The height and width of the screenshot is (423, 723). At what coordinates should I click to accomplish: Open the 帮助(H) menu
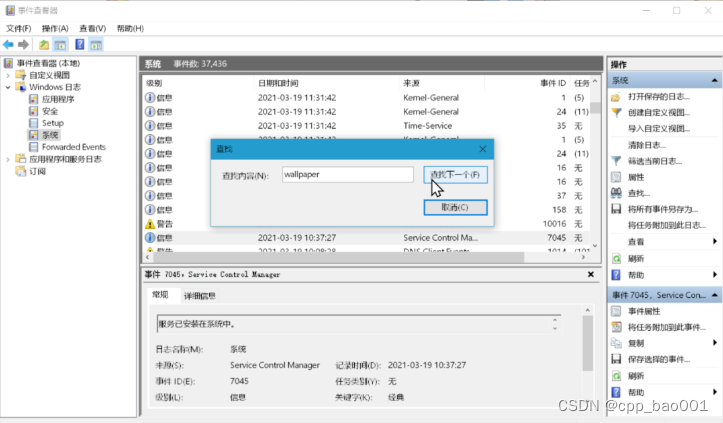(x=130, y=29)
